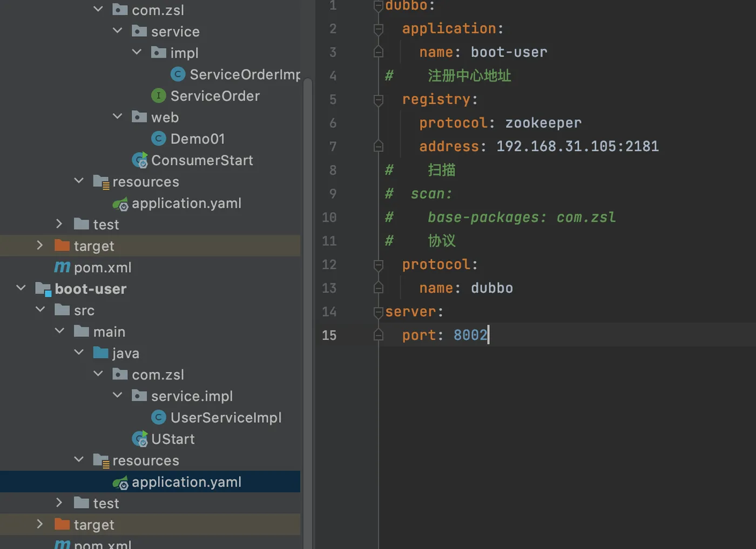This screenshot has width=756, height=549.
Task: Collapse the service package node
Action: coord(118,31)
